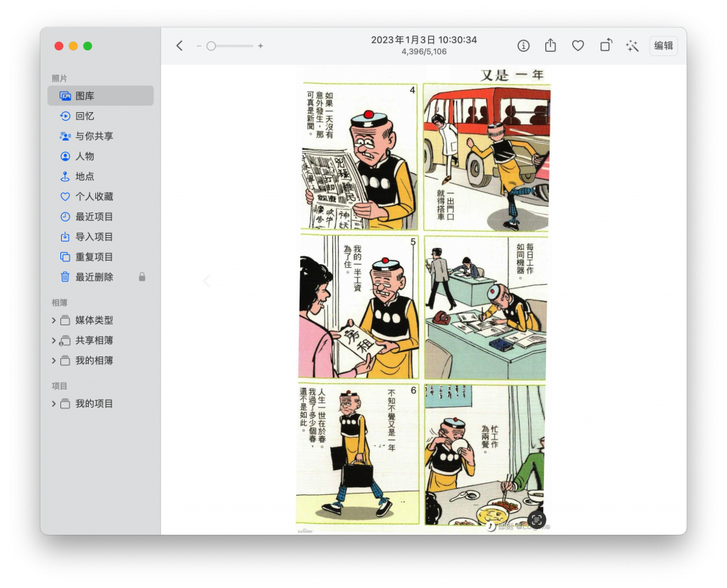The image size is (727, 588).
Task: Open 人物 in the sidebar
Action: click(x=101, y=156)
